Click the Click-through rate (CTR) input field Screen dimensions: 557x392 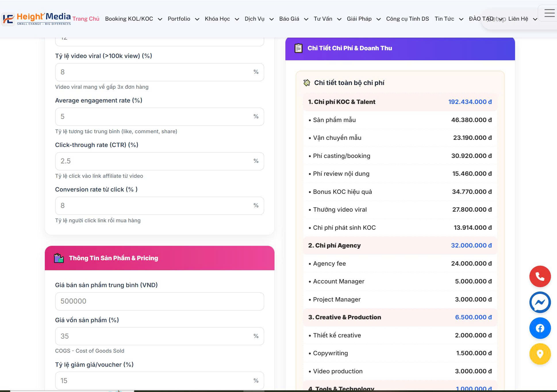pos(155,161)
